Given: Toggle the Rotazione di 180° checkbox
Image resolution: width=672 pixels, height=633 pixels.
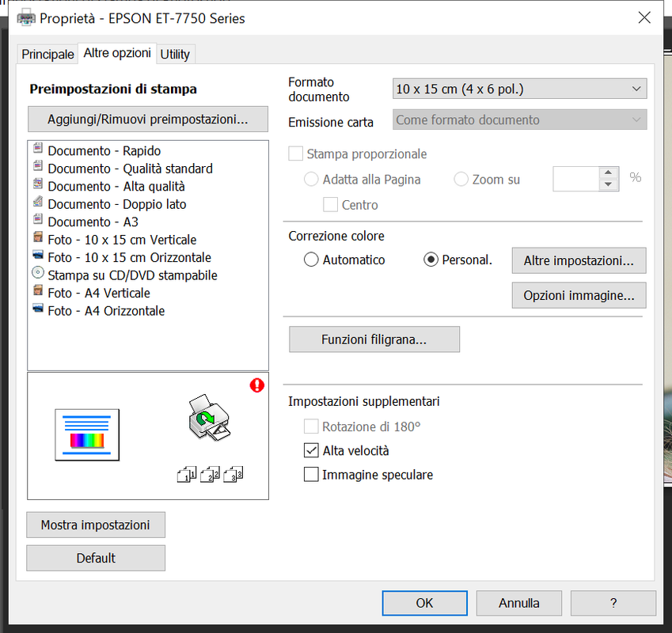Looking at the screenshot, I should (x=311, y=426).
